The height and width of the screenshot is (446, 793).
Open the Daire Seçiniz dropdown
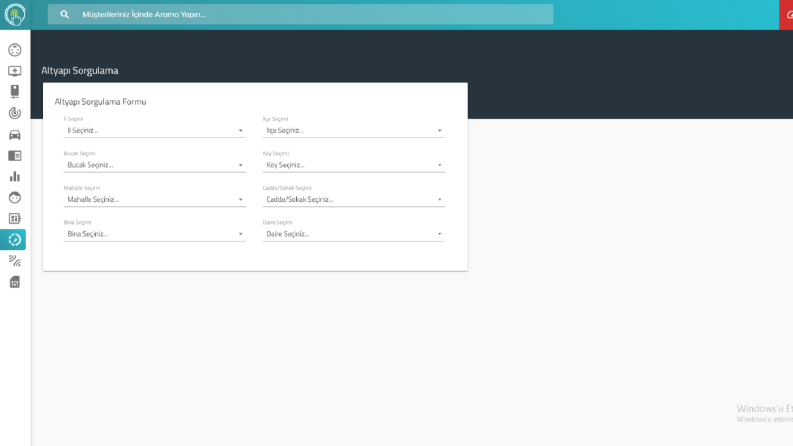[x=354, y=234]
